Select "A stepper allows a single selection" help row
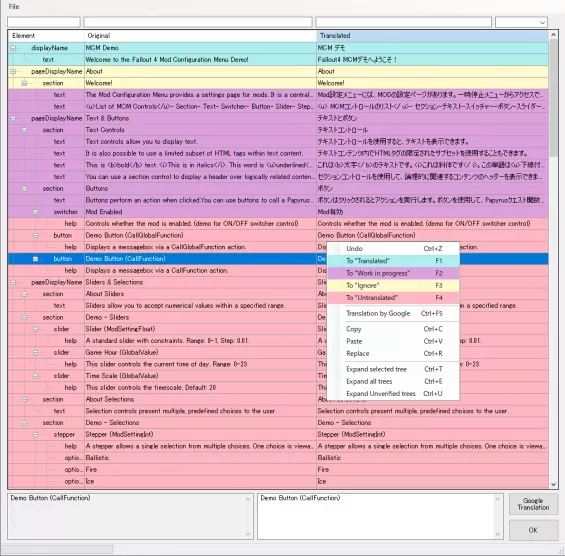Viewport: 565px width, 556px height. [x=278, y=446]
